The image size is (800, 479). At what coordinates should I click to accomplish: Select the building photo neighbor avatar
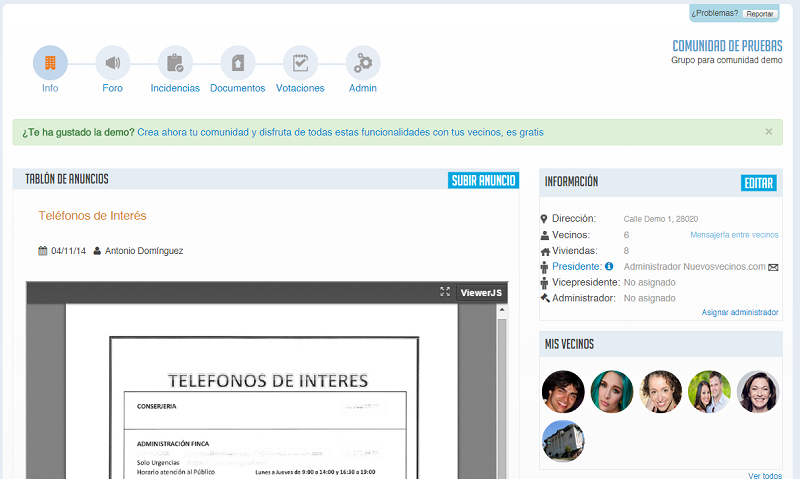pos(563,441)
